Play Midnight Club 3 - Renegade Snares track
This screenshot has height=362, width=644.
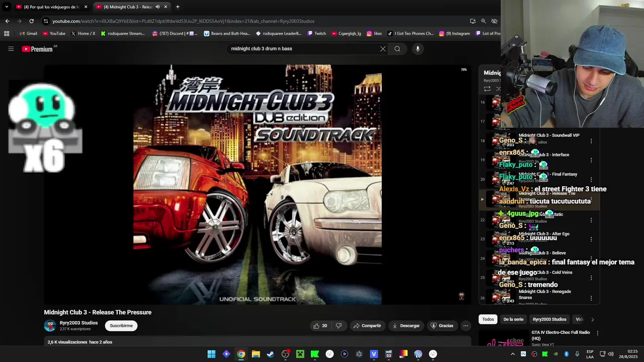(x=545, y=294)
